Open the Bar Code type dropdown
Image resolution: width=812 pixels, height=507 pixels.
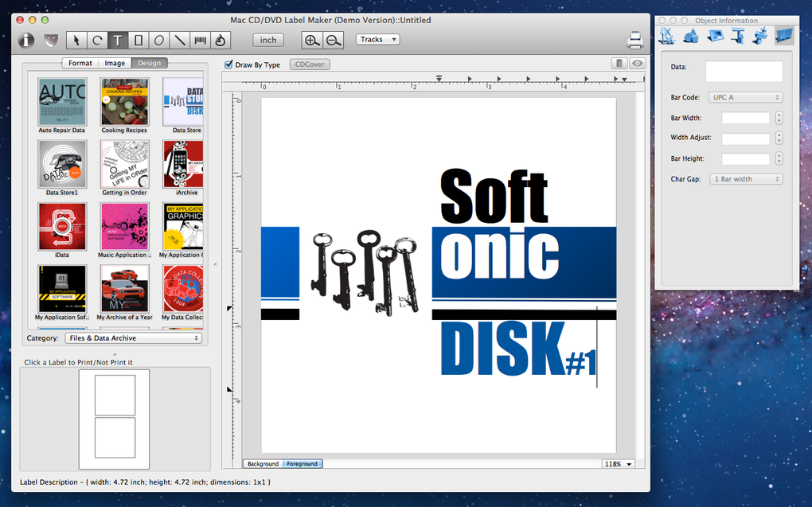click(746, 97)
